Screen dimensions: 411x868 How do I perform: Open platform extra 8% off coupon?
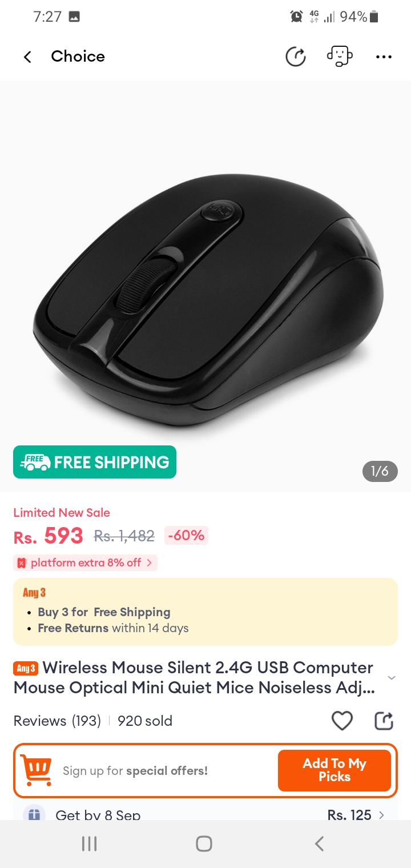pos(85,562)
